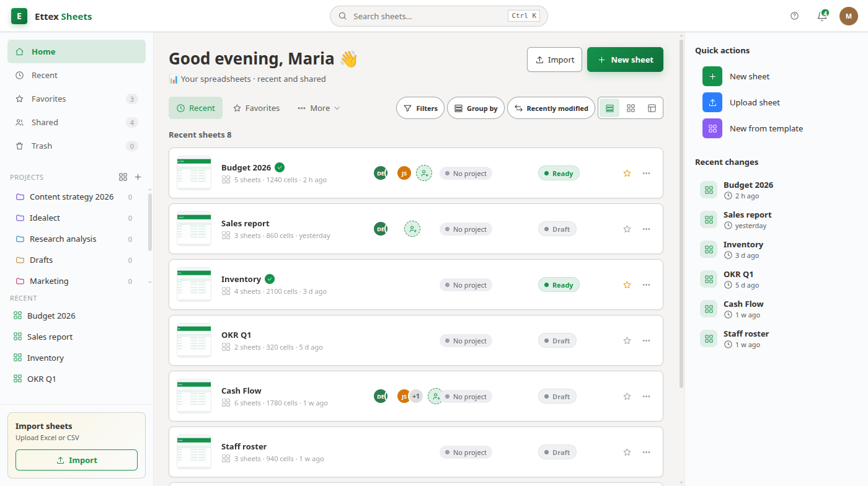
Task: Add a new project with plus icon
Action: pyautogui.click(x=138, y=177)
